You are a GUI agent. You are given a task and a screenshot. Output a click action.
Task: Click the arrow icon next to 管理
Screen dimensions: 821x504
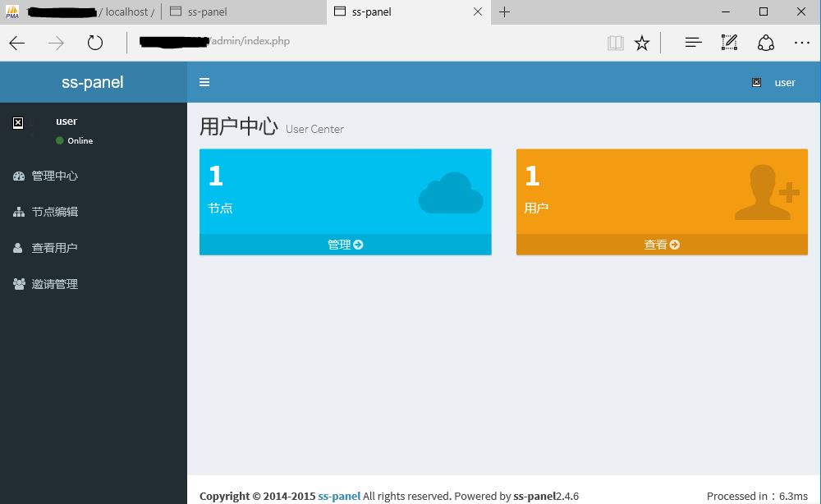coord(358,245)
